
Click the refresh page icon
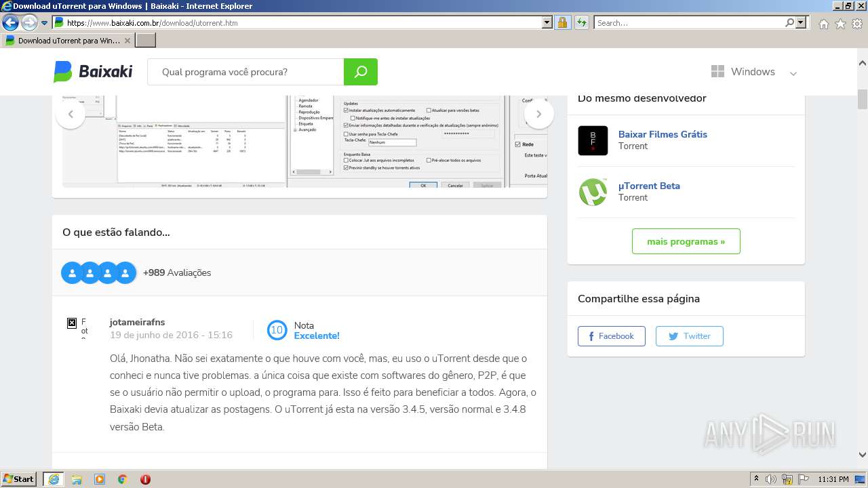coord(581,23)
